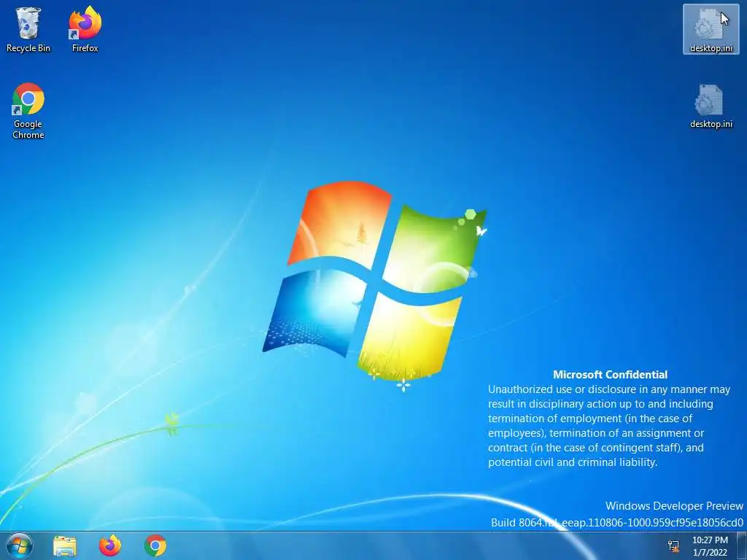The image size is (747, 560).
Task: Launch Google Chrome from the taskbar
Action: (x=155, y=545)
